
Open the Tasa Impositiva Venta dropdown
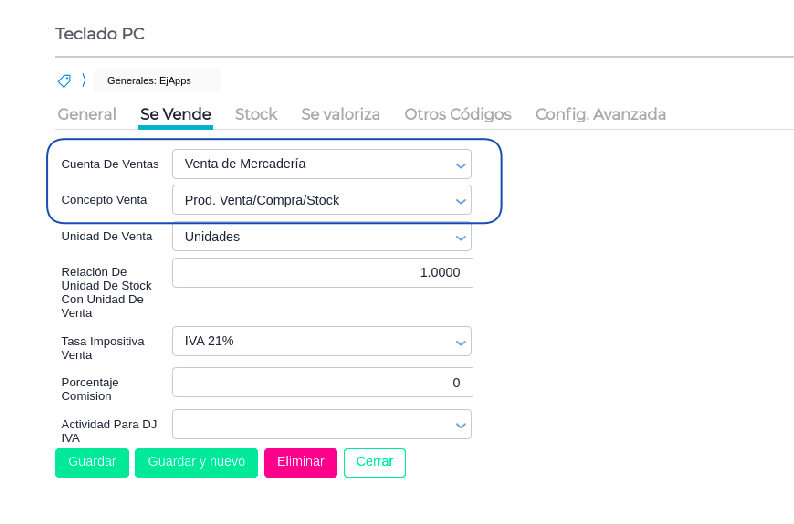click(x=321, y=341)
